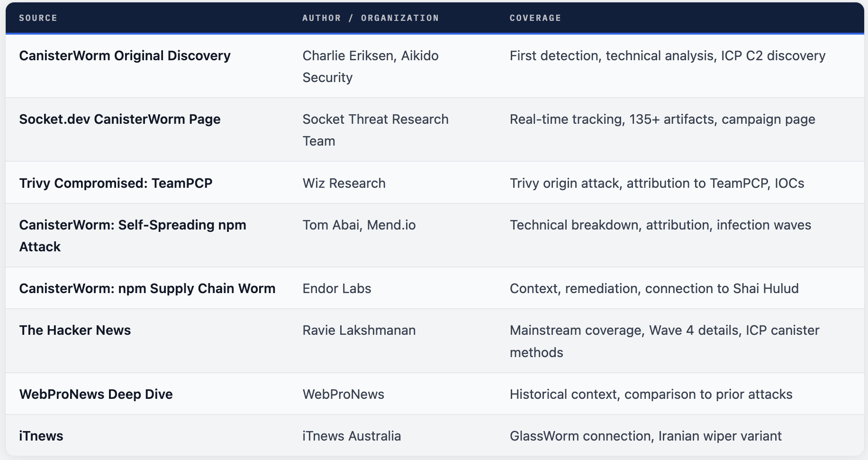
Task: Select author Tom Abai, Mend.io
Action: [x=359, y=225]
